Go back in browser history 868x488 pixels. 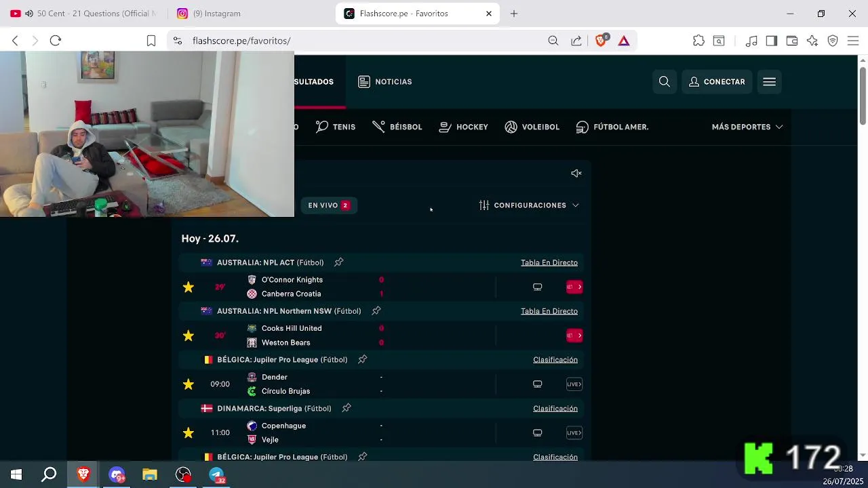[x=15, y=41]
